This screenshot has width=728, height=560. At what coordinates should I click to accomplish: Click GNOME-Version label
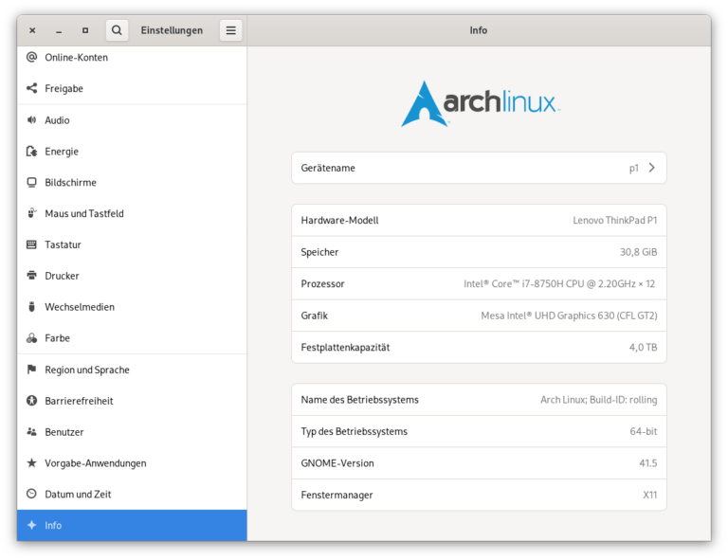click(x=337, y=463)
